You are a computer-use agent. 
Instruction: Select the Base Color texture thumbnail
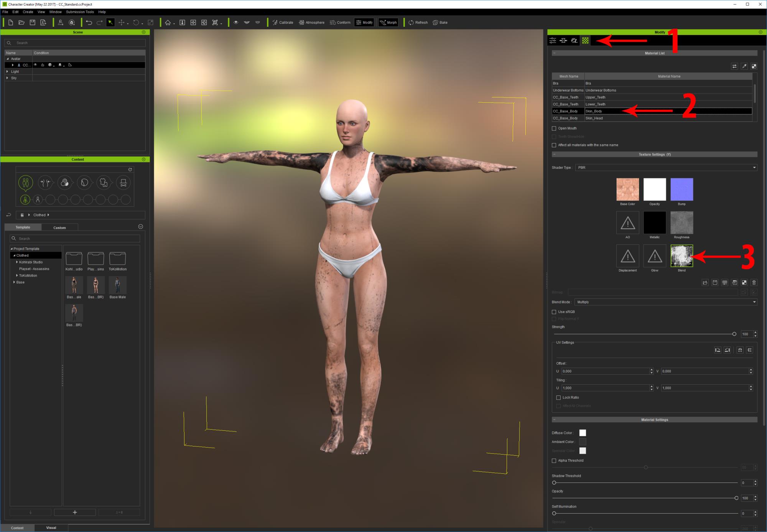point(627,189)
